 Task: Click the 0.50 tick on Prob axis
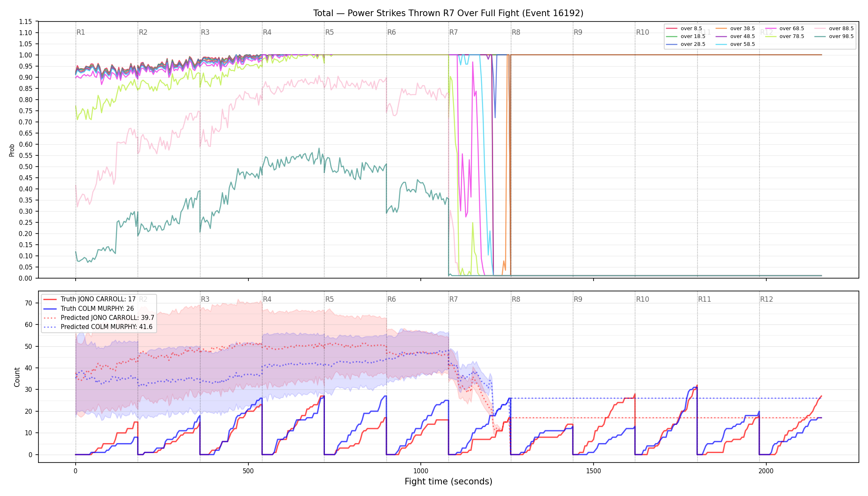(x=26, y=167)
